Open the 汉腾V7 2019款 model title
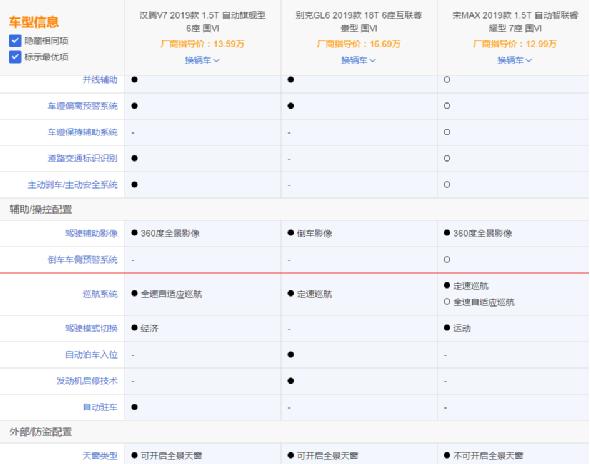Image resolution: width=590 pixels, height=464 pixels. tap(202, 21)
